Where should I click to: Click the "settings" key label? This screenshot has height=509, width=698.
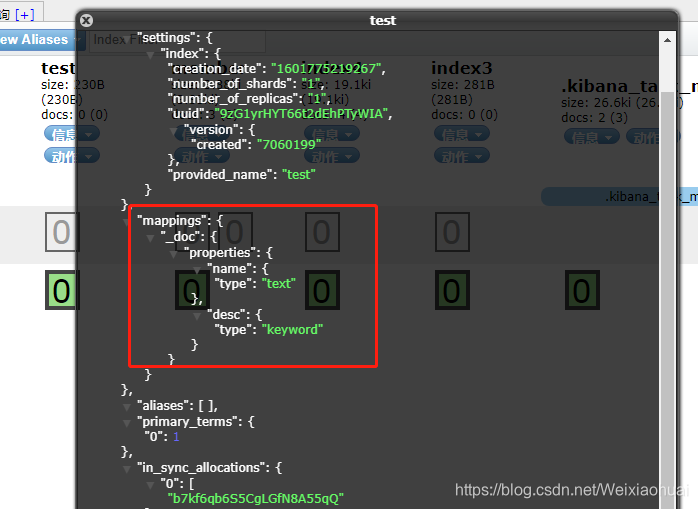pos(164,38)
